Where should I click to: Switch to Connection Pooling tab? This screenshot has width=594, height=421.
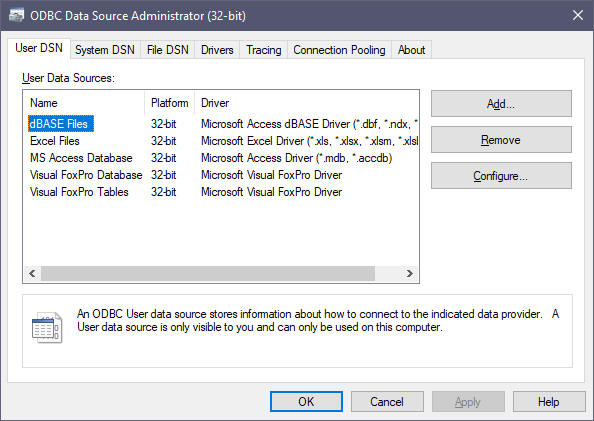point(339,50)
